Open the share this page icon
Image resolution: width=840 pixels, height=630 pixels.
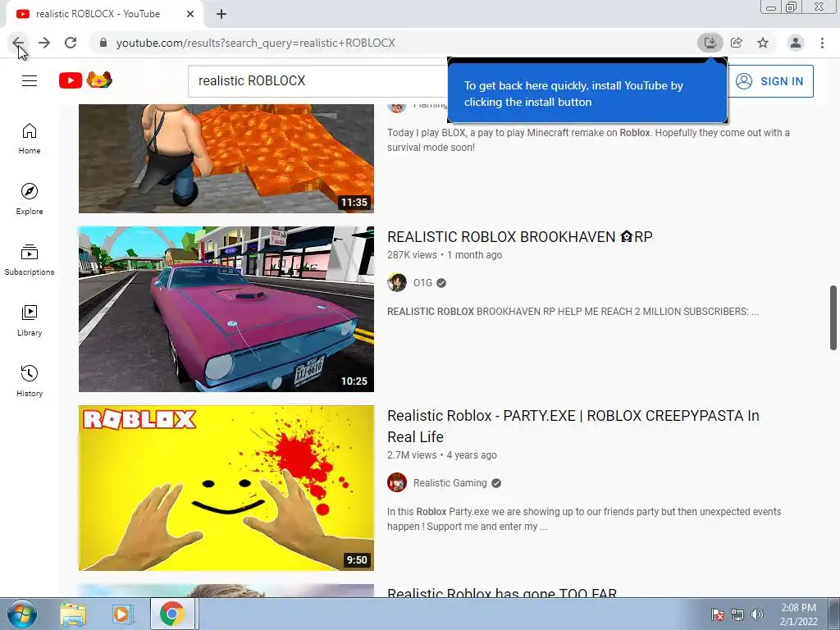[737, 43]
